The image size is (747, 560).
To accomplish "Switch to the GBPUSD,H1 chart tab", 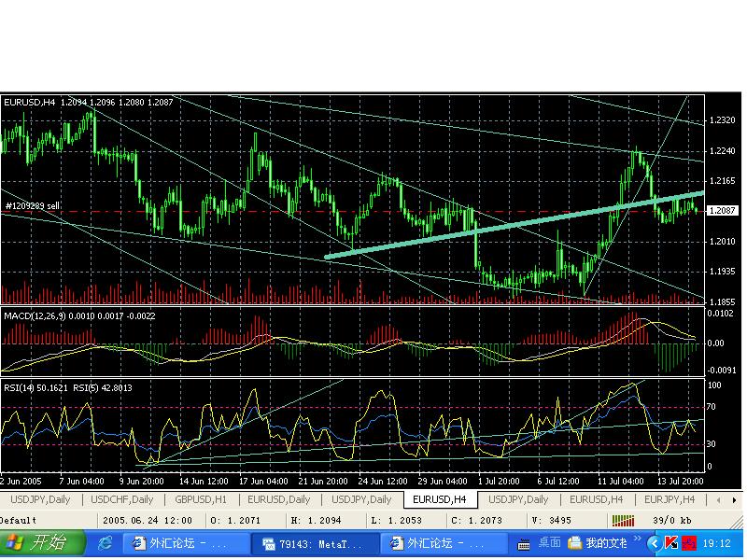I will (201, 500).
